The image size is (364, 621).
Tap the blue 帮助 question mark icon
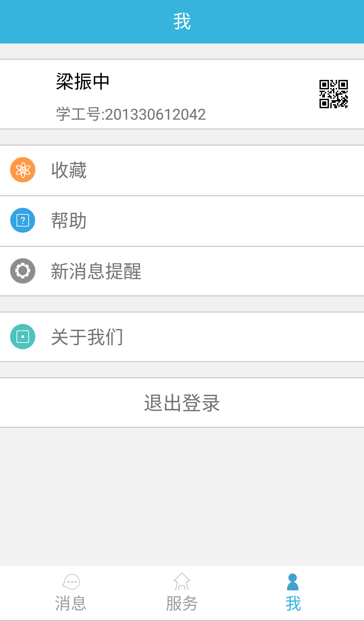23,220
